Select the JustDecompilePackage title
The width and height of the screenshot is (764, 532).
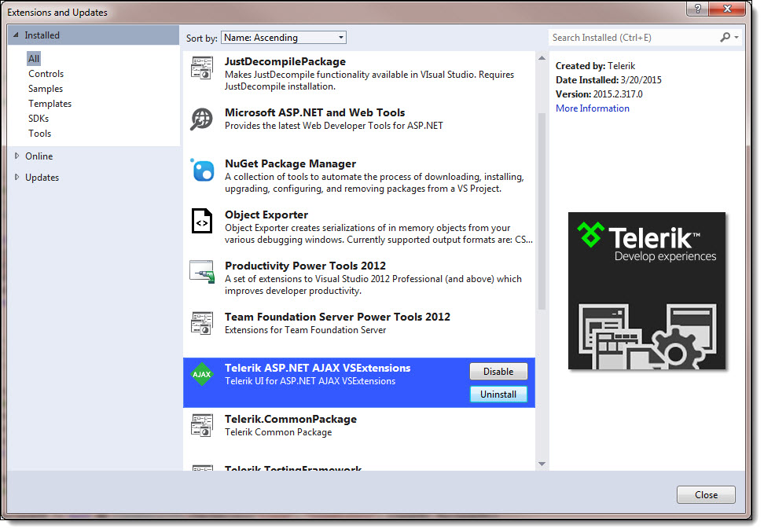click(285, 61)
